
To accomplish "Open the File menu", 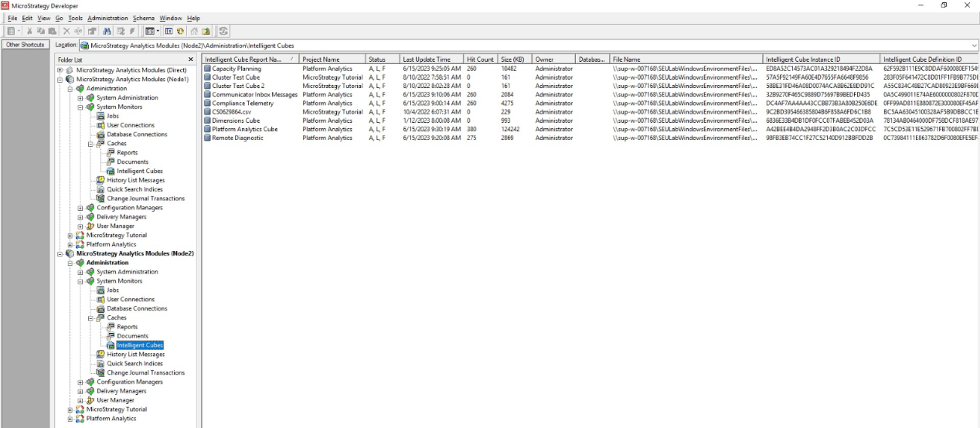I will pos(12,18).
